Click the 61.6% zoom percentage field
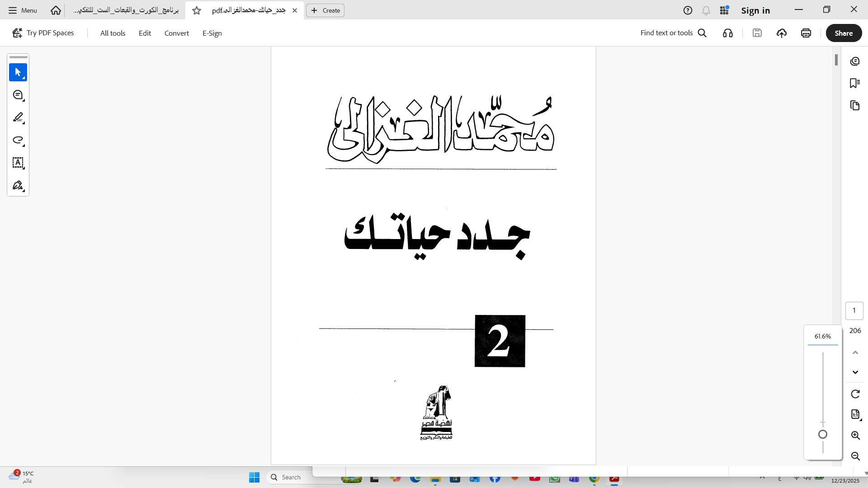Viewport: 868px width, 488px height. point(823,336)
